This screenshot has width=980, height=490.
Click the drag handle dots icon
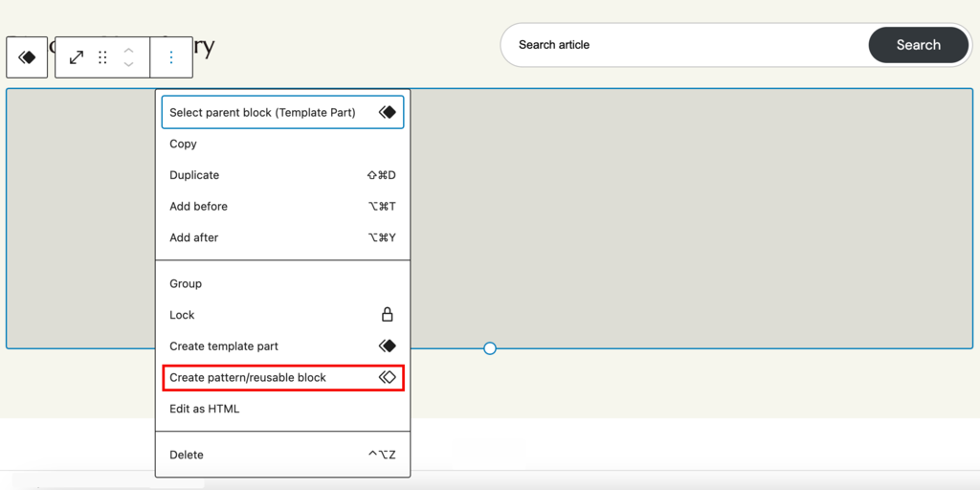[x=102, y=57]
